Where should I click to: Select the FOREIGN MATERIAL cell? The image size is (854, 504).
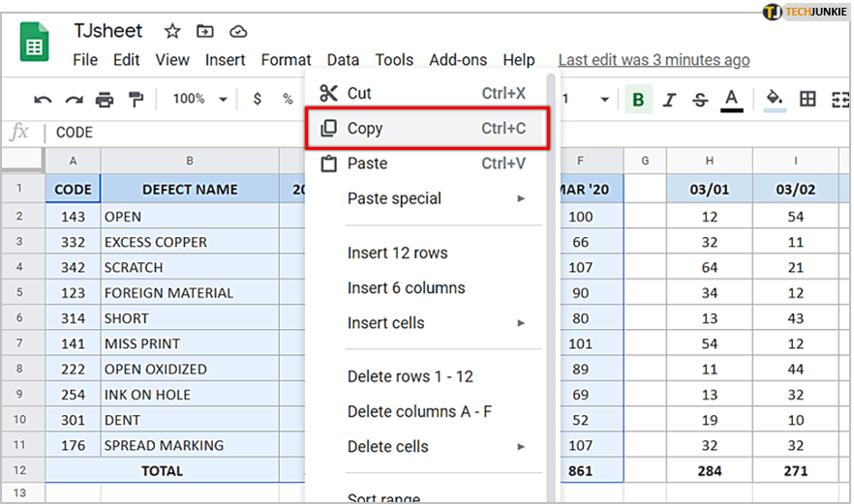pyautogui.click(x=189, y=293)
